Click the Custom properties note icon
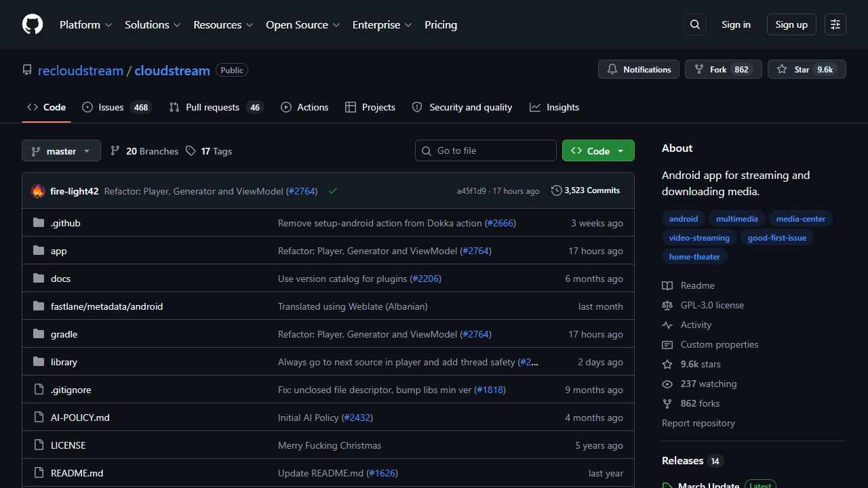The height and width of the screenshot is (488, 868). (x=667, y=345)
